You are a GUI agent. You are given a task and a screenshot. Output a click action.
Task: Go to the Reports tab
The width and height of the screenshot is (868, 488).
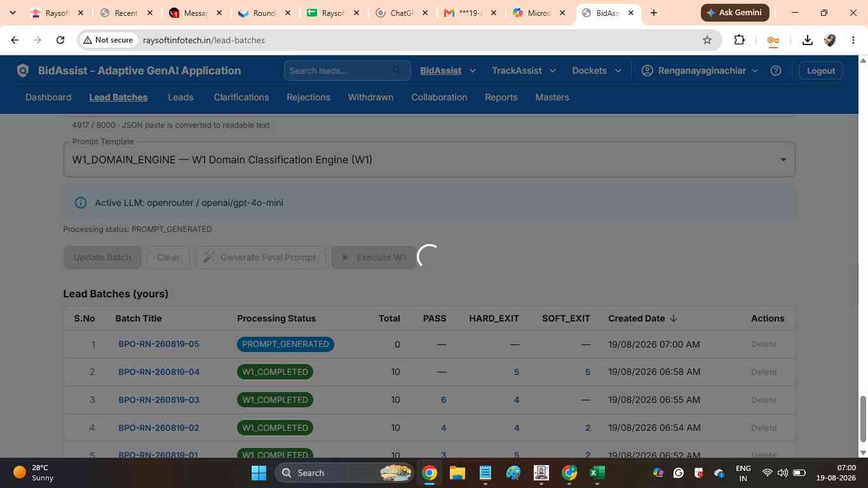(x=501, y=97)
